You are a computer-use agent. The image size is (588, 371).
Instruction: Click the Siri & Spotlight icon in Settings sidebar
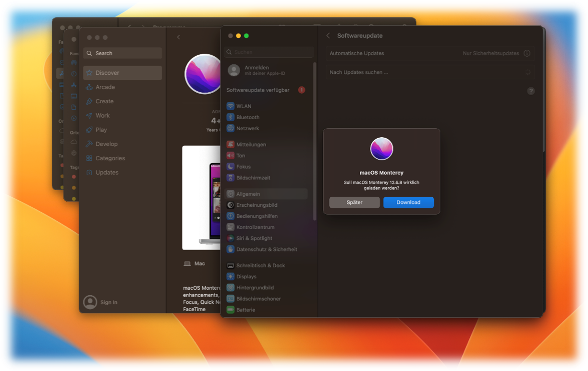tap(231, 238)
